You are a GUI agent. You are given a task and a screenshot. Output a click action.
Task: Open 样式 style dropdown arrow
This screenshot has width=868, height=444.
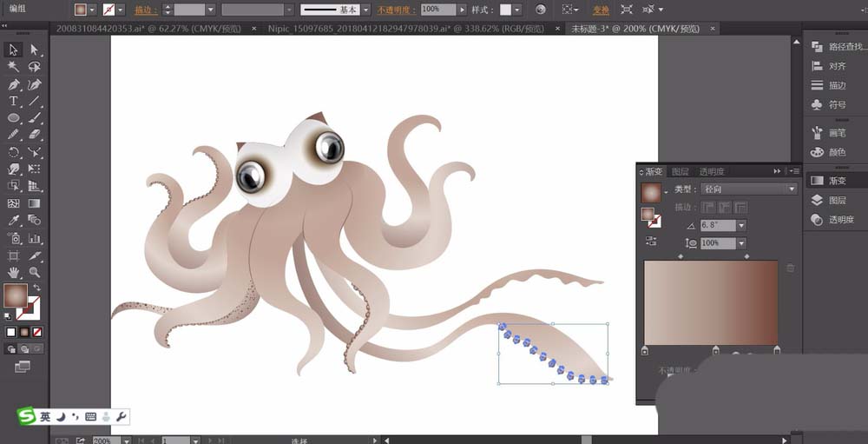tap(517, 10)
